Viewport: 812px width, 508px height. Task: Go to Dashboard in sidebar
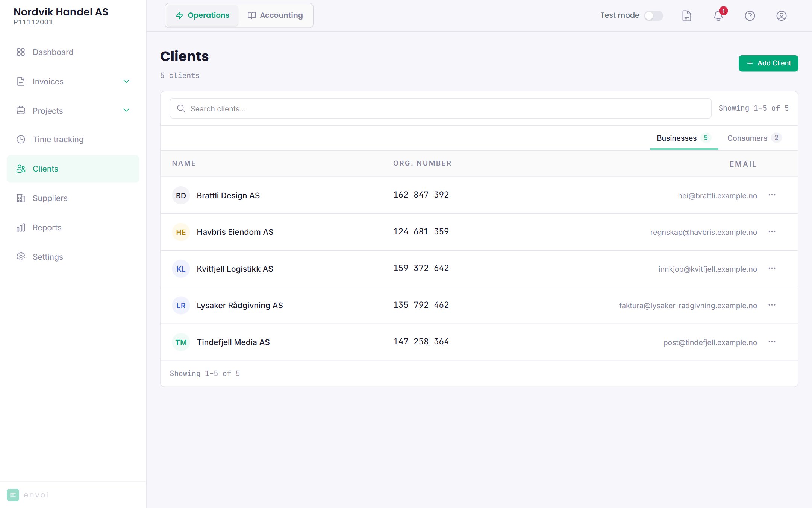coord(73,52)
